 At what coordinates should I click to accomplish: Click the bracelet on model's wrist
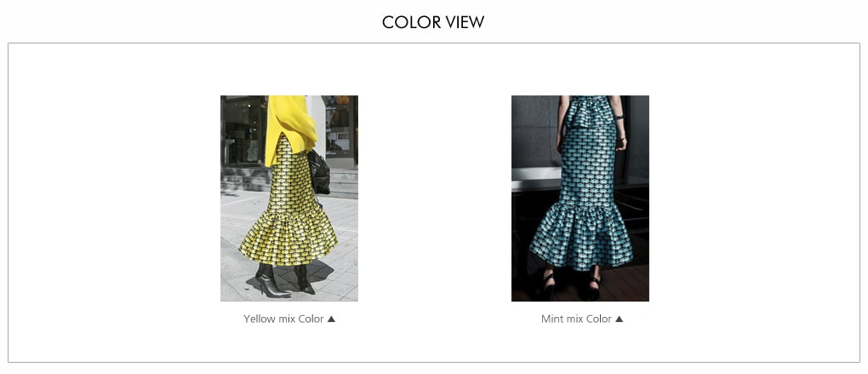click(619, 117)
